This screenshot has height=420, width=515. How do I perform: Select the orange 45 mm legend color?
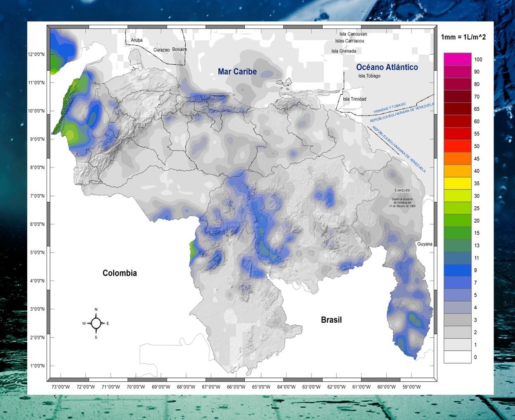click(x=457, y=158)
